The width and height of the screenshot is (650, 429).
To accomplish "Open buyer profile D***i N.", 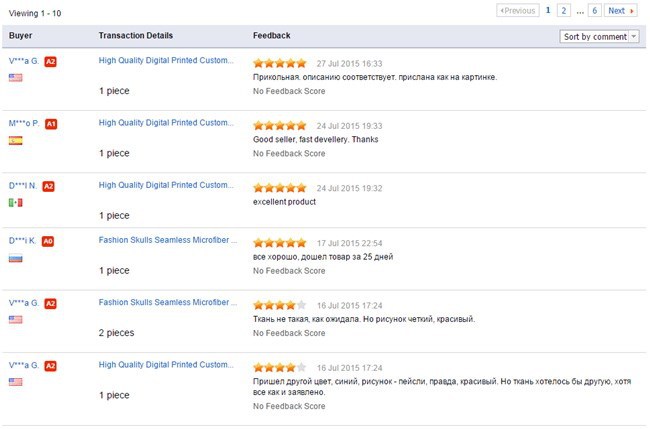I will coord(23,186).
